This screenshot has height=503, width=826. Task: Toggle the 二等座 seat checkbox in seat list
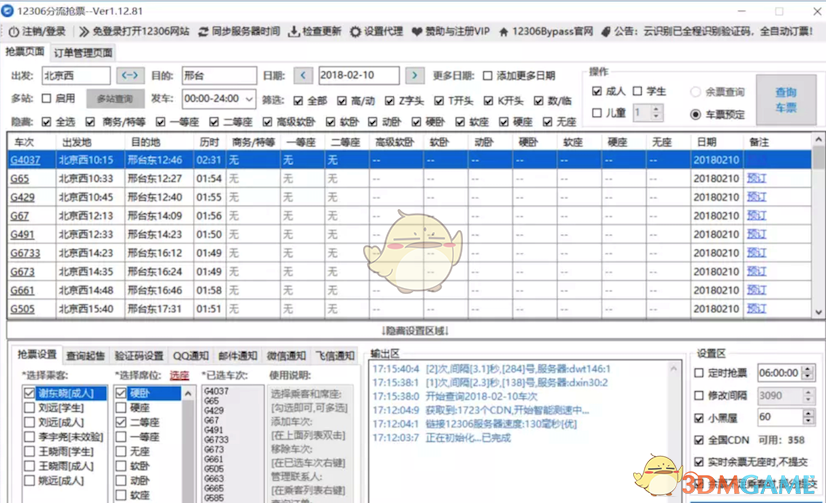click(121, 422)
